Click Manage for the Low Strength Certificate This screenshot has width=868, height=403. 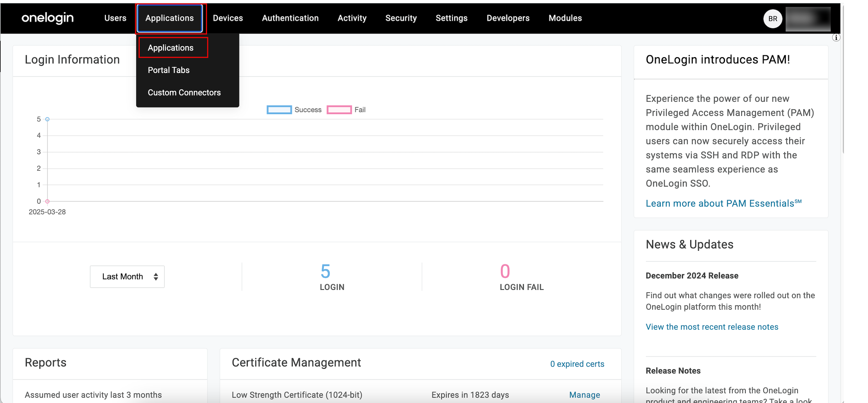pos(584,395)
